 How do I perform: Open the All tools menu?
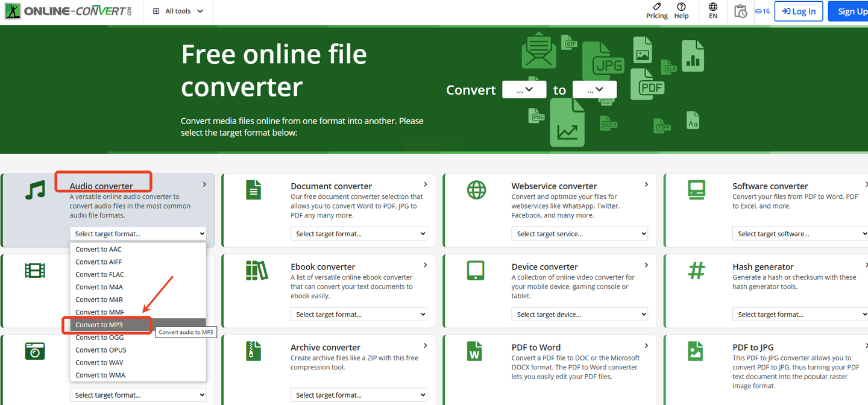tap(178, 11)
